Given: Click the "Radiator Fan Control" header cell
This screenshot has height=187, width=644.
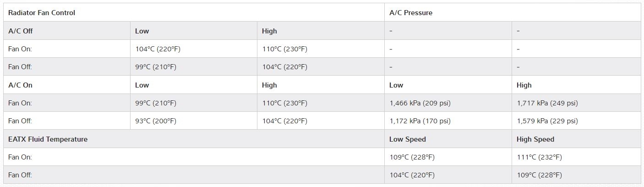Looking at the screenshot, I should (42, 13).
